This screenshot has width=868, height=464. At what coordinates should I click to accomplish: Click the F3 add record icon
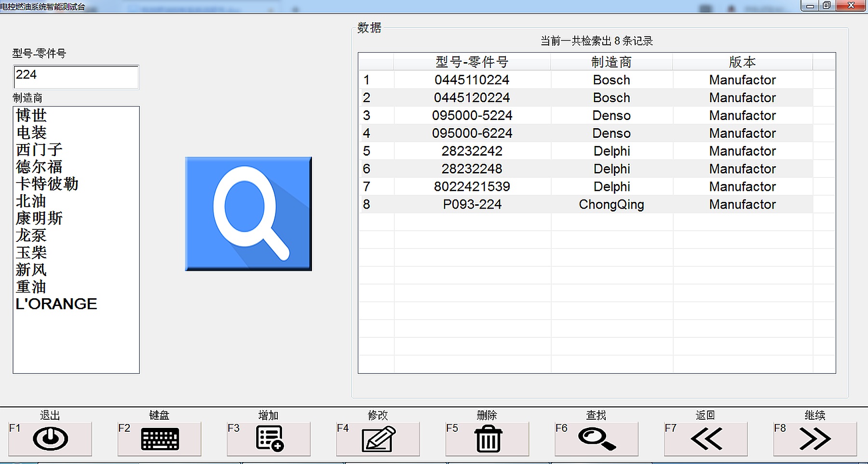tap(269, 438)
